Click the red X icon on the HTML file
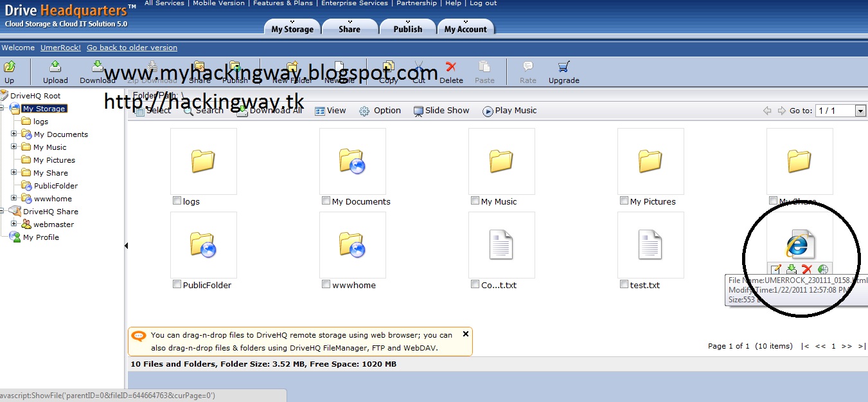868x402 pixels. [807, 270]
